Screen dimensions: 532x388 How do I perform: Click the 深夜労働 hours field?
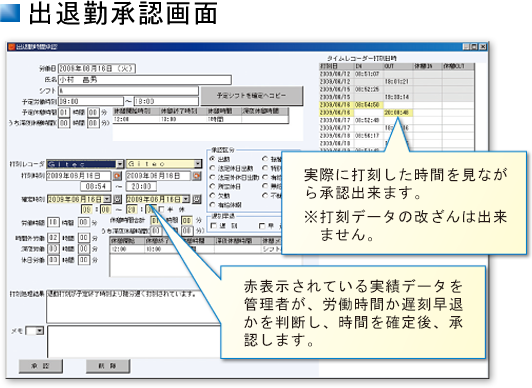point(53,249)
